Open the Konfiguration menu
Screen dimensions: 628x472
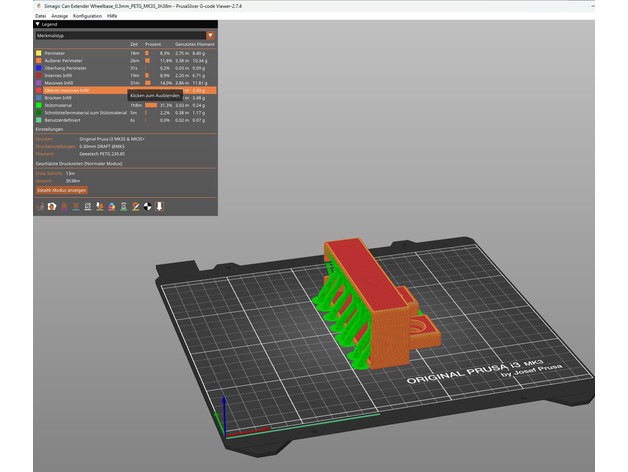(87, 17)
